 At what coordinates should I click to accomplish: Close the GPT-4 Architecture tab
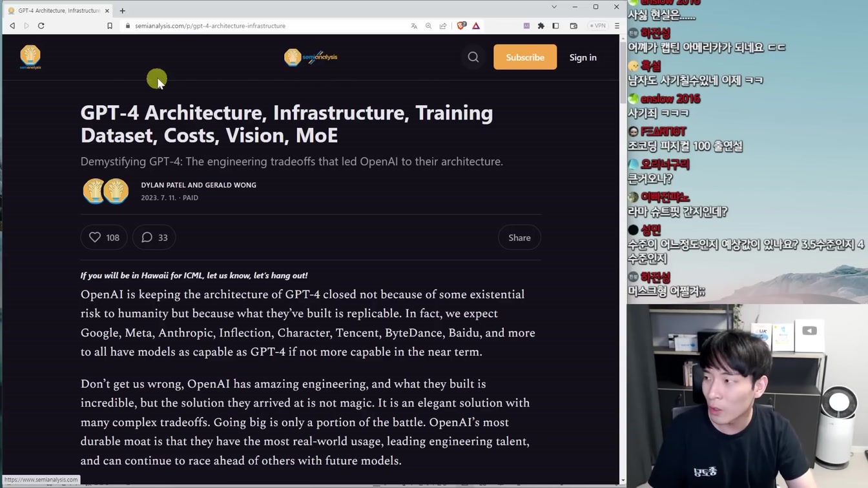[x=107, y=10]
